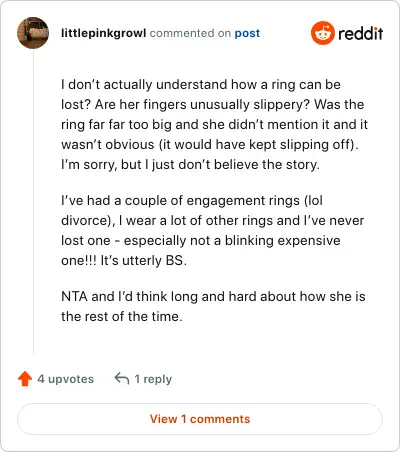Click the '4 upvotes' count label

click(x=66, y=379)
